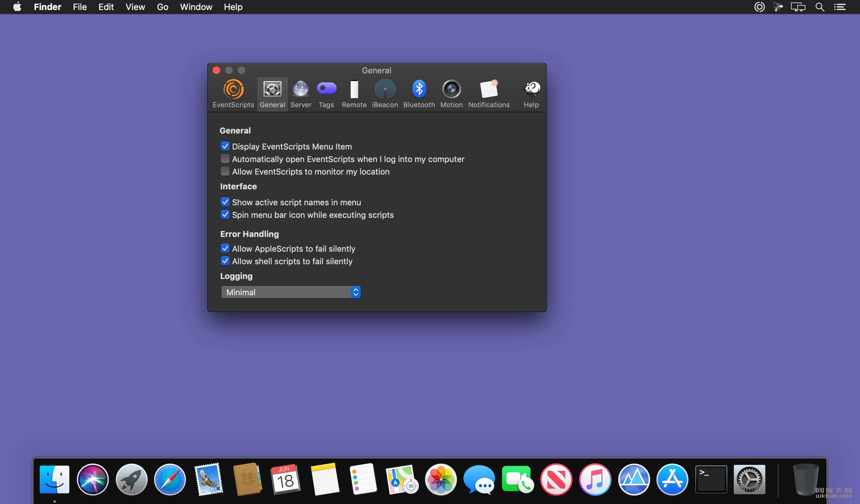This screenshot has height=504, width=860.
Task: Select the General toolbar pane
Action: coord(272,94)
